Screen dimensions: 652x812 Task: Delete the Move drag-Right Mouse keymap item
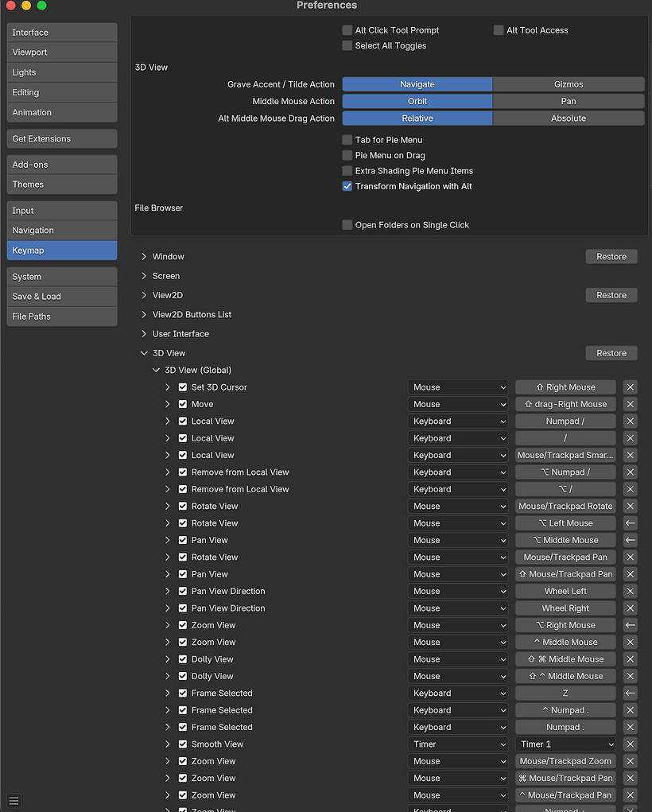coord(630,404)
